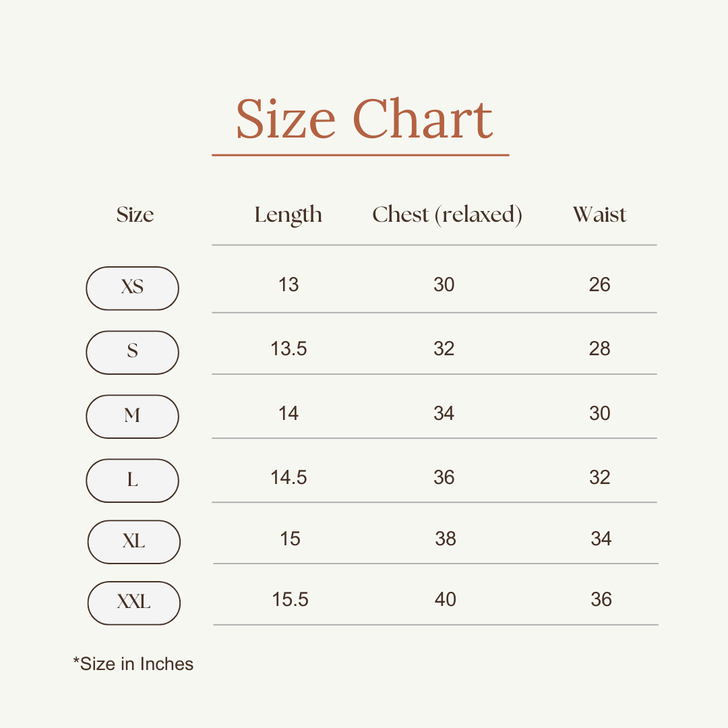Screen dimensions: 728x728
Task: Click the 13.5 length value
Action: point(289,348)
